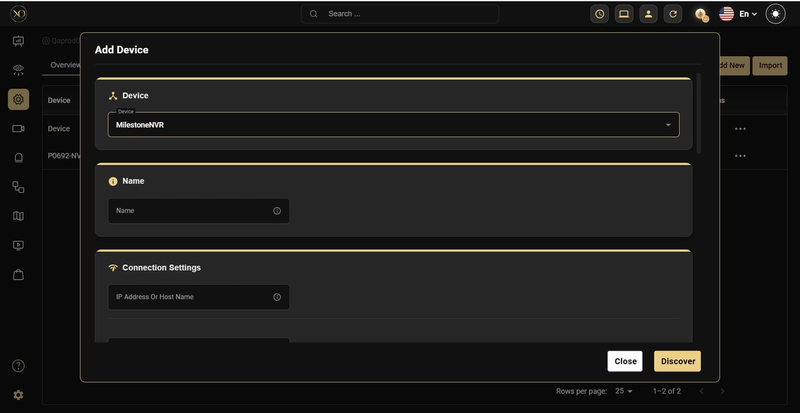Open the map icon in sidebar
The height and width of the screenshot is (413, 800).
[x=18, y=216]
